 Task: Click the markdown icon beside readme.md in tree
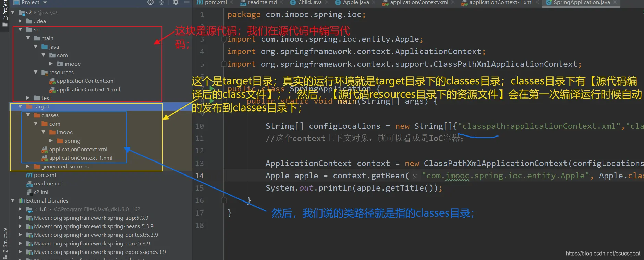coord(29,184)
